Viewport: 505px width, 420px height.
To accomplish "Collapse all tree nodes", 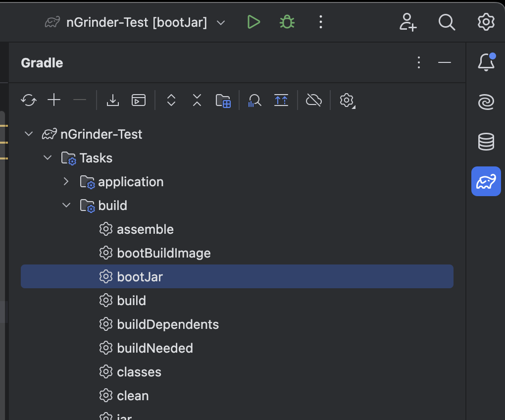I will [197, 100].
